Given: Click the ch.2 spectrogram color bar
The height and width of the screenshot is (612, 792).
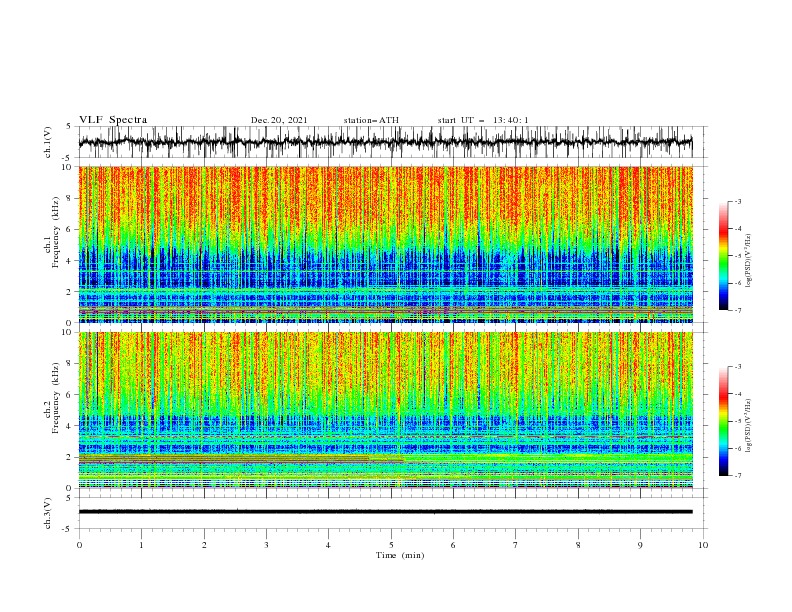Looking at the screenshot, I should tap(723, 421).
